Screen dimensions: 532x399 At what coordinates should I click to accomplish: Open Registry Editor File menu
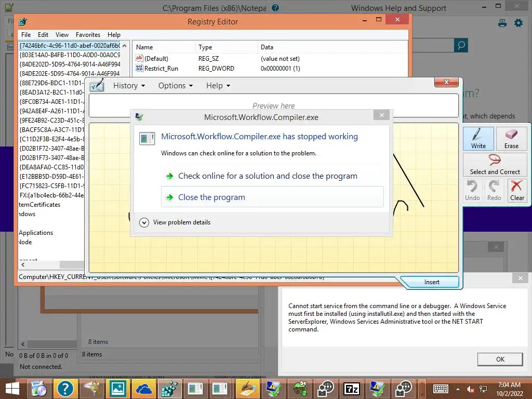pyautogui.click(x=26, y=35)
